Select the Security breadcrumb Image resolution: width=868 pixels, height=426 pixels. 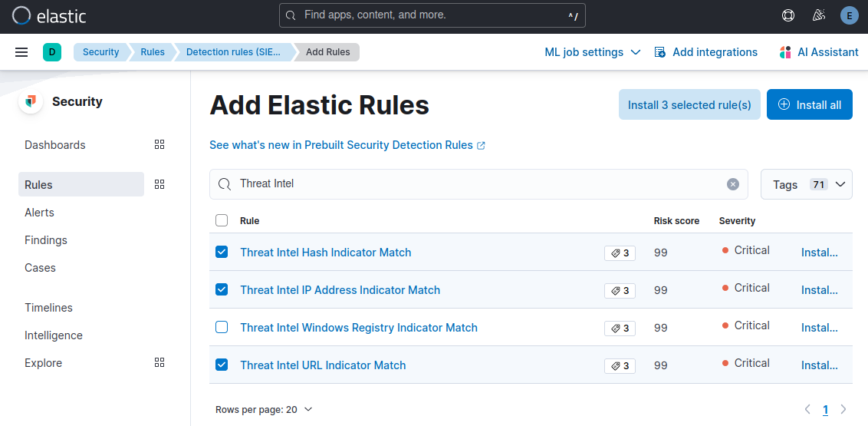pos(100,52)
